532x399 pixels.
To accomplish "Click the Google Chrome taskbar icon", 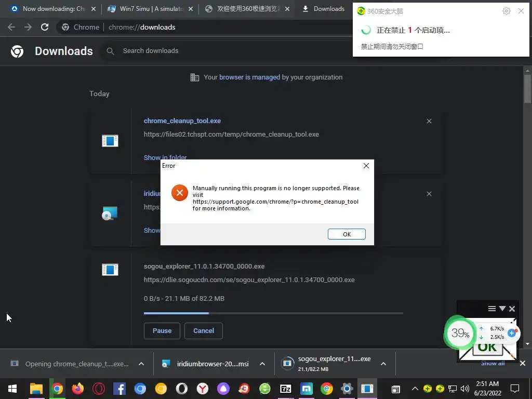I will click(57, 389).
